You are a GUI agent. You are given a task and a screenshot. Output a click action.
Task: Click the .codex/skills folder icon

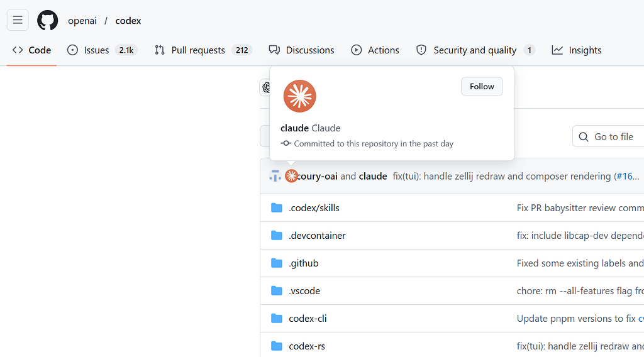[x=277, y=208]
